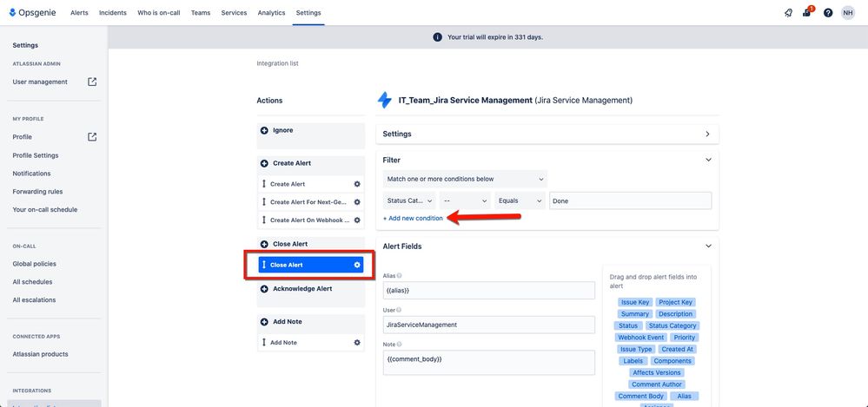Select the Issue Key field tag
The image size is (868, 407).
[x=635, y=303]
